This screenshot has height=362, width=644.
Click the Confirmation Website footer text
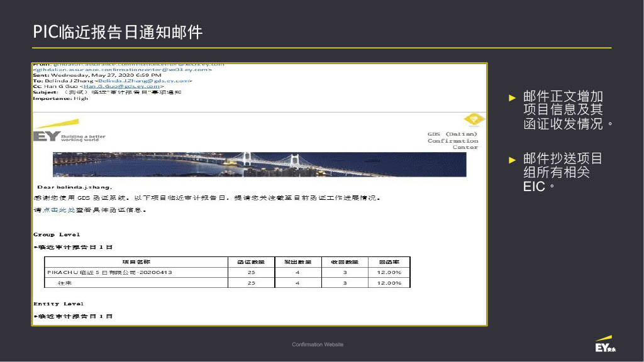click(x=318, y=344)
